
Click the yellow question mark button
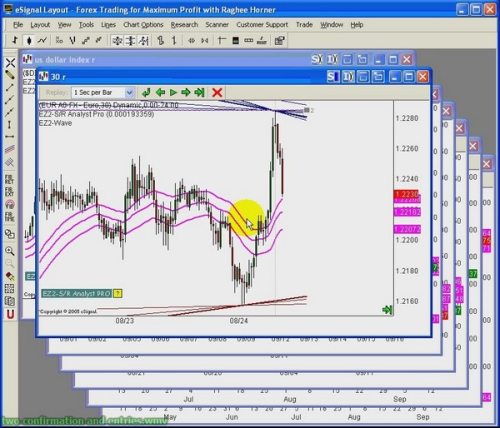coord(118,293)
